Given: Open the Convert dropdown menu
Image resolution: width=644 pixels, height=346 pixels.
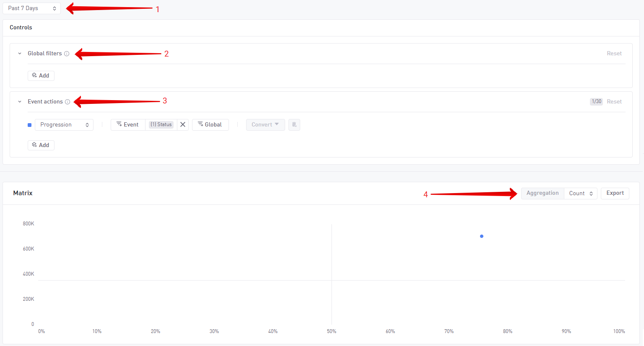Looking at the screenshot, I should coord(265,125).
